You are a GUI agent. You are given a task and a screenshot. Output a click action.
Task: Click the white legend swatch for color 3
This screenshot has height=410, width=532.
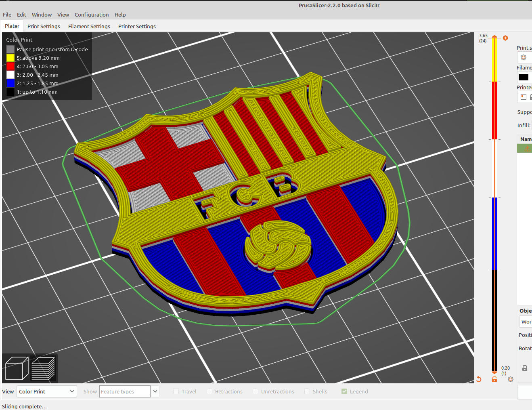10,75
